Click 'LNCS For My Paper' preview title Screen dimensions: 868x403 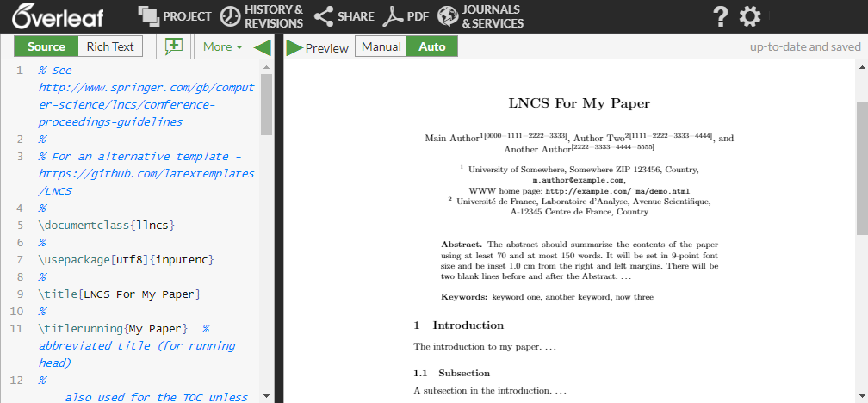tap(579, 103)
